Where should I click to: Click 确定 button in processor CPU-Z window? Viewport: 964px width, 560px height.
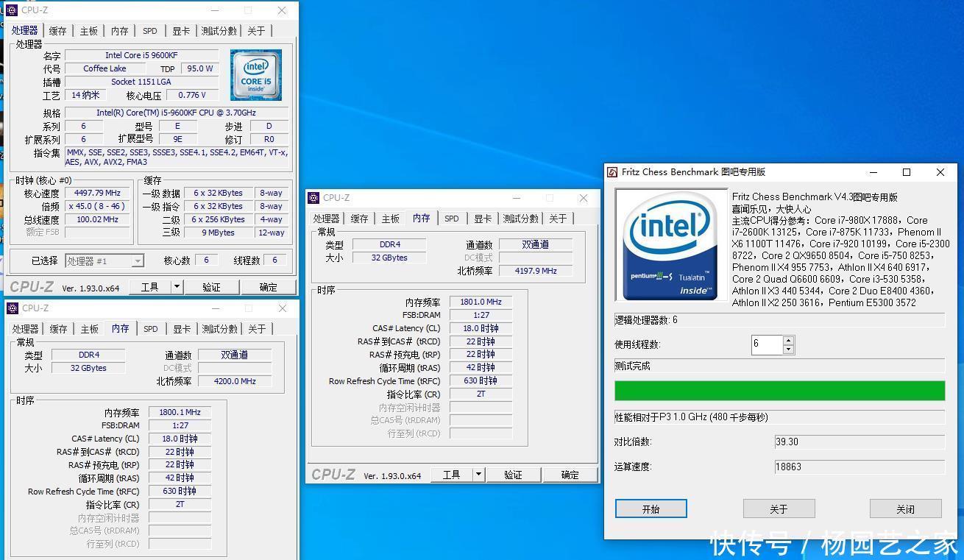[269, 287]
